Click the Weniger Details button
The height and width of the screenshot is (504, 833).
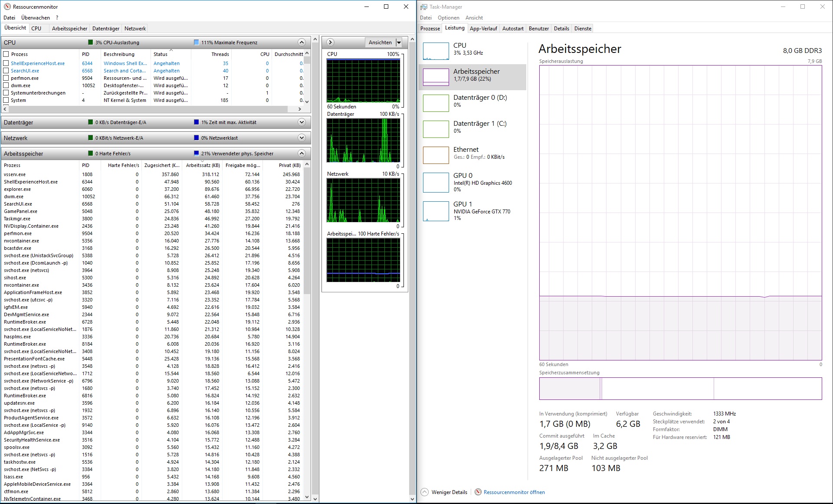[x=449, y=492]
